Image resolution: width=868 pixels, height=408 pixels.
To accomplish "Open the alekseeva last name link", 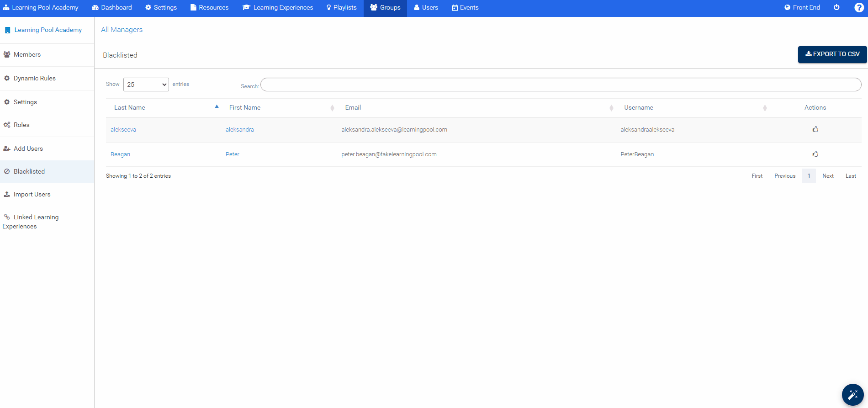I will tap(123, 129).
